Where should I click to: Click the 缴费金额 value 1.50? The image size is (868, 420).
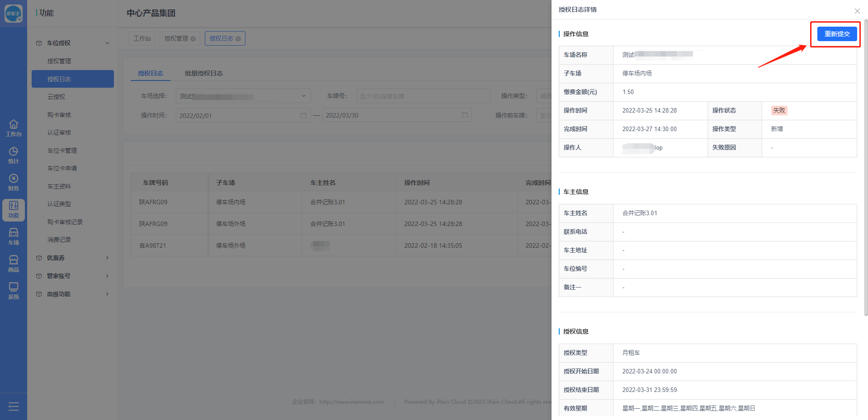pyautogui.click(x=628, y=92)
